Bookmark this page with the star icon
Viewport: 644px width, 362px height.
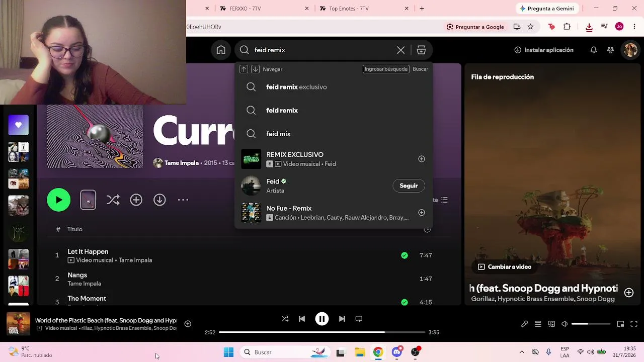point(530,27)
